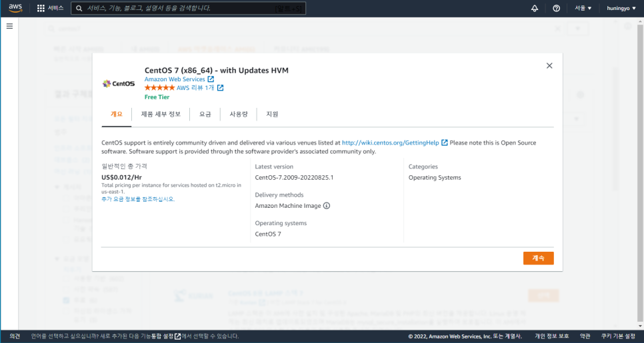This screenshot has width=644, height=343.
Task: Click external link icon after the wiki.centos.org URL
Action: click(445, 143)
